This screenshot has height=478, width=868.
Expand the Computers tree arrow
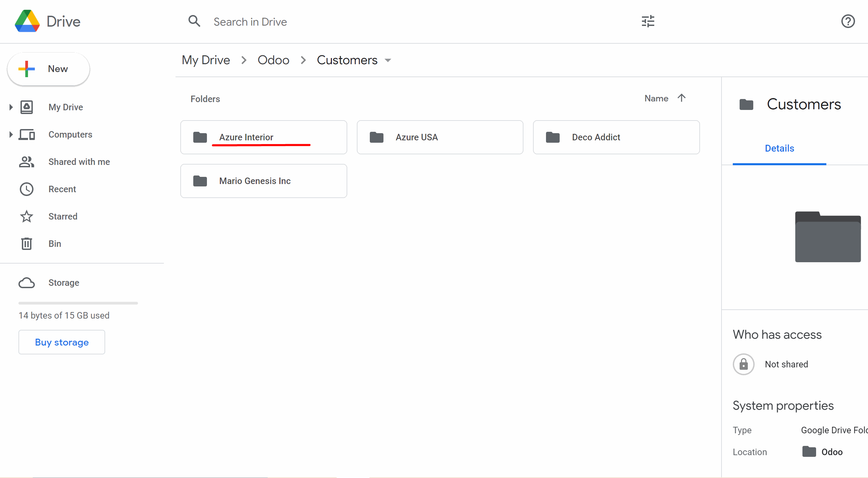(x=11, y=135)
